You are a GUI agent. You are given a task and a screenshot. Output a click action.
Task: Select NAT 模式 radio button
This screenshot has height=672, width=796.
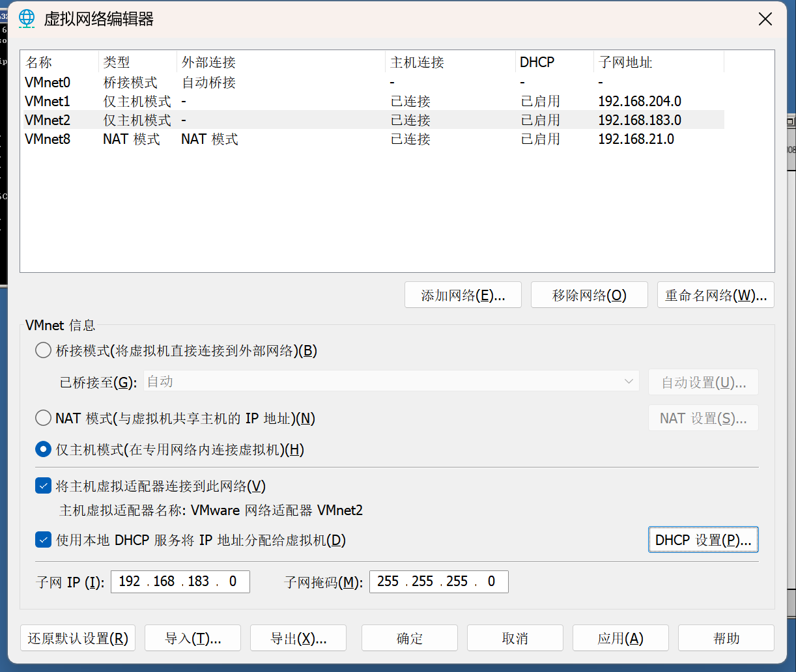(x=43, y=418)
